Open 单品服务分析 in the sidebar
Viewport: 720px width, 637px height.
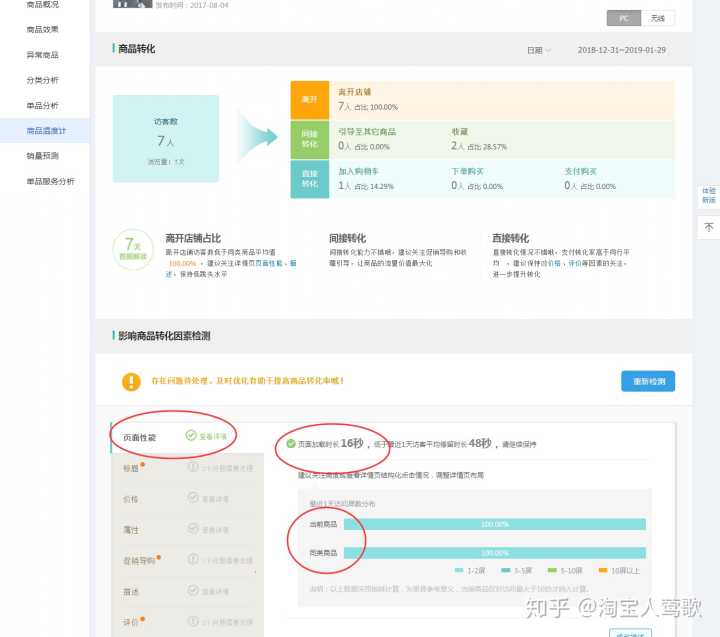(x=50, y=181)
